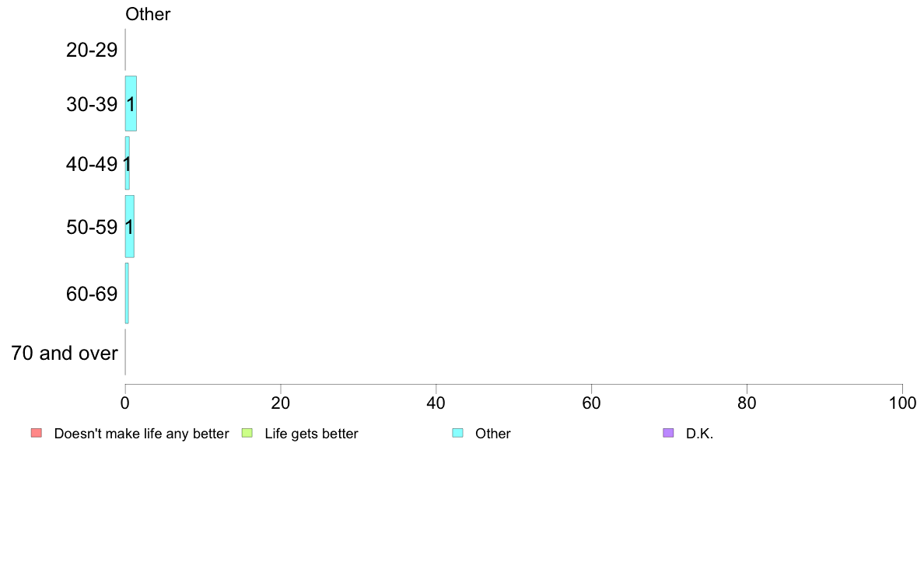924x572 pixels.
Task: Select the cyan bar for 30-39
Action: point(131,103)
